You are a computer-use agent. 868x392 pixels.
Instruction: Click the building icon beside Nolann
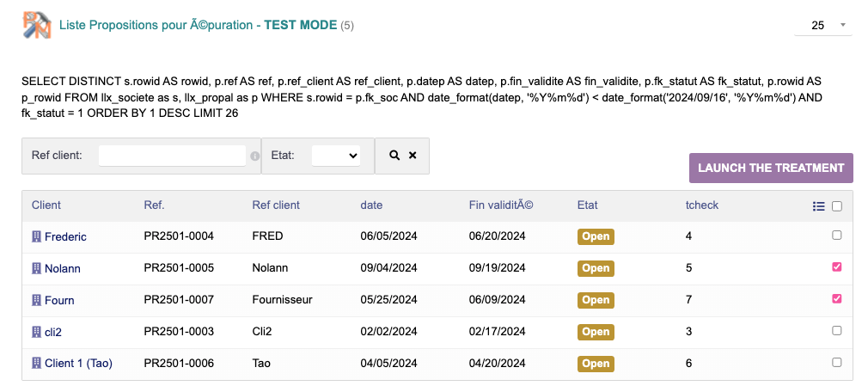[36, 268]
